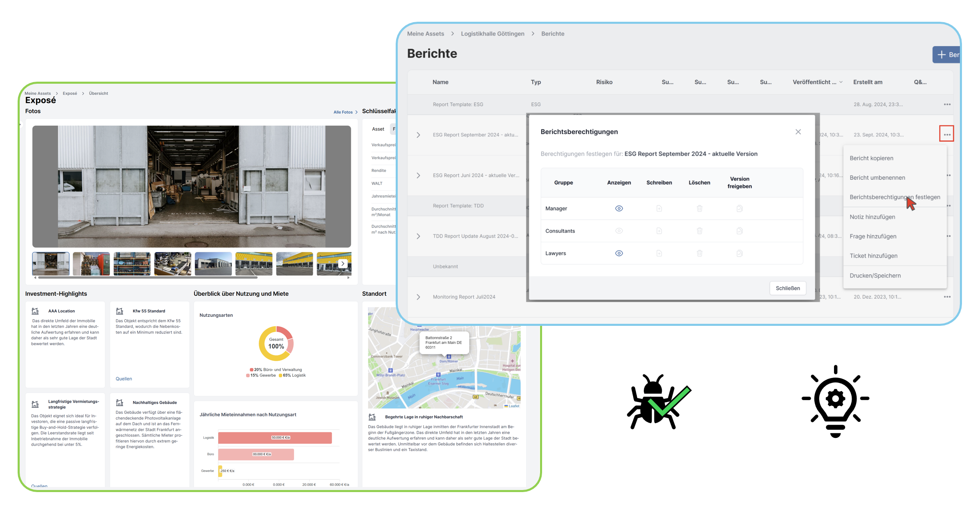
Task: Open three-dot menu for Report Template: ESG
Action: 947,104
